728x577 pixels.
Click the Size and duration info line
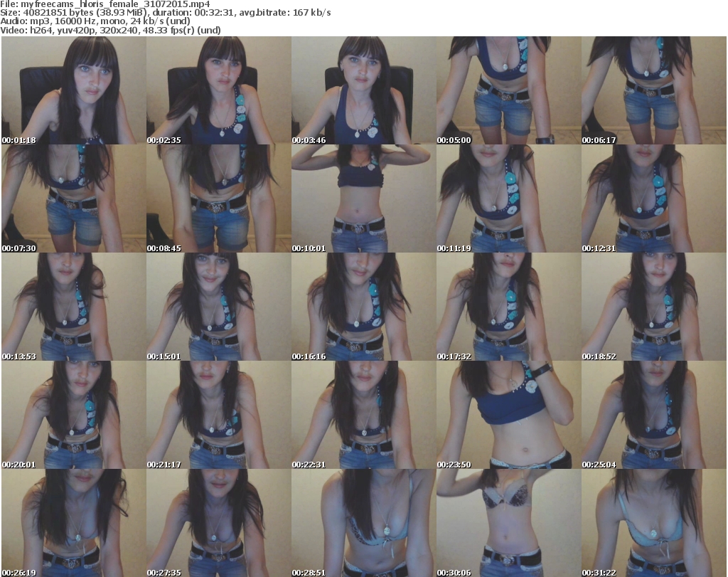coord(165,13)
